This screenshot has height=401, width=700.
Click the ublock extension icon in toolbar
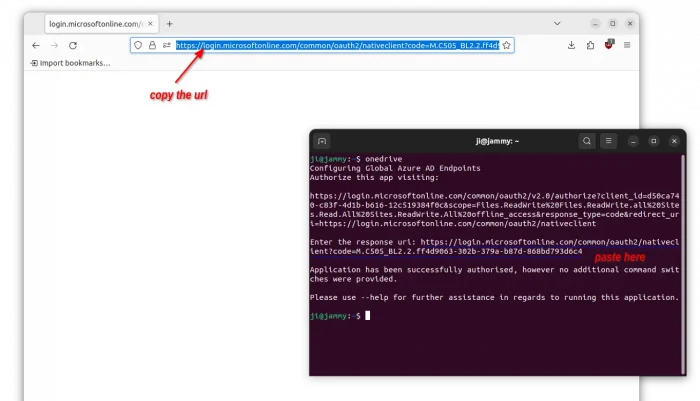608,45
